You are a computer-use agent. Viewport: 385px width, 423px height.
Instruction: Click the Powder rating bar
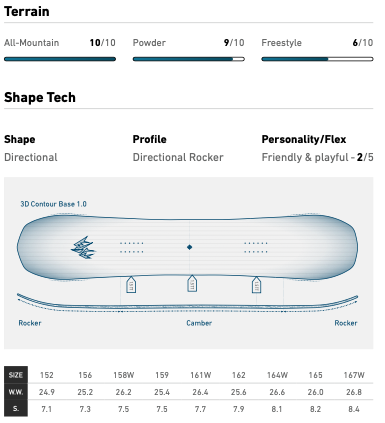(189, 59)
